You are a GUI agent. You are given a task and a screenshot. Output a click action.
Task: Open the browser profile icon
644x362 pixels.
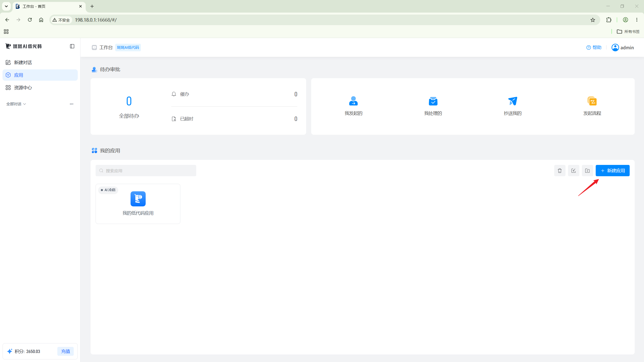(625, 20)
